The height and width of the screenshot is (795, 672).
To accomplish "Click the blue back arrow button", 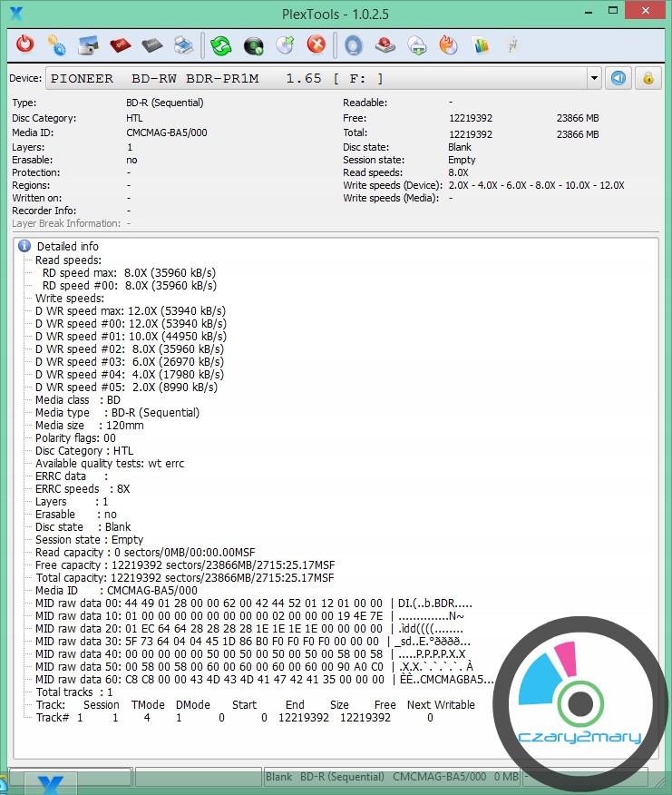I will click(618, 78).
